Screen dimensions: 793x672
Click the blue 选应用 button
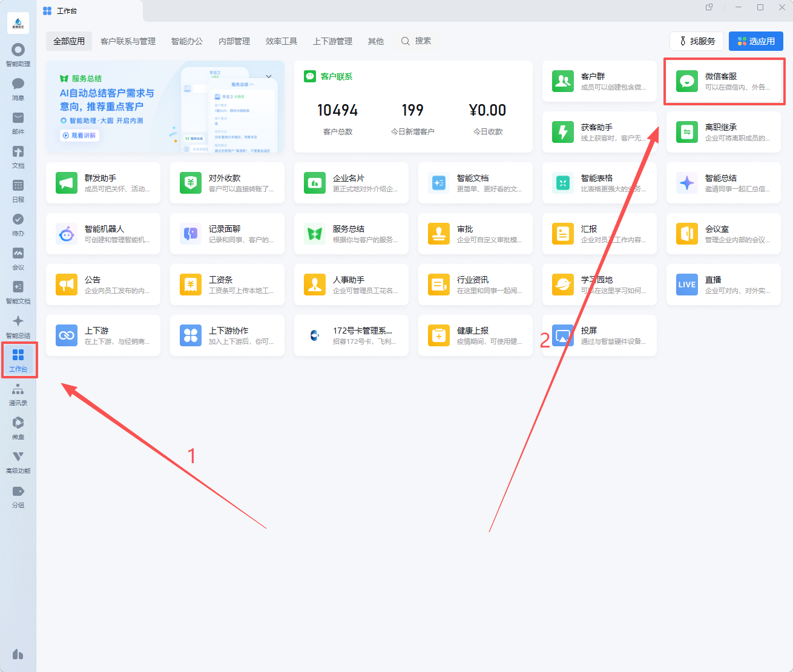756,41
